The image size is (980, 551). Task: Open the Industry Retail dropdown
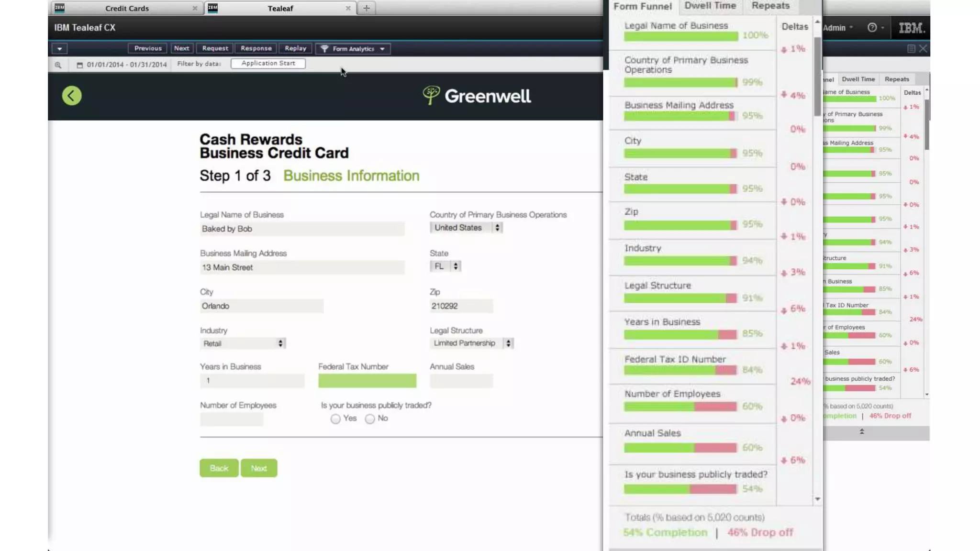243,343
